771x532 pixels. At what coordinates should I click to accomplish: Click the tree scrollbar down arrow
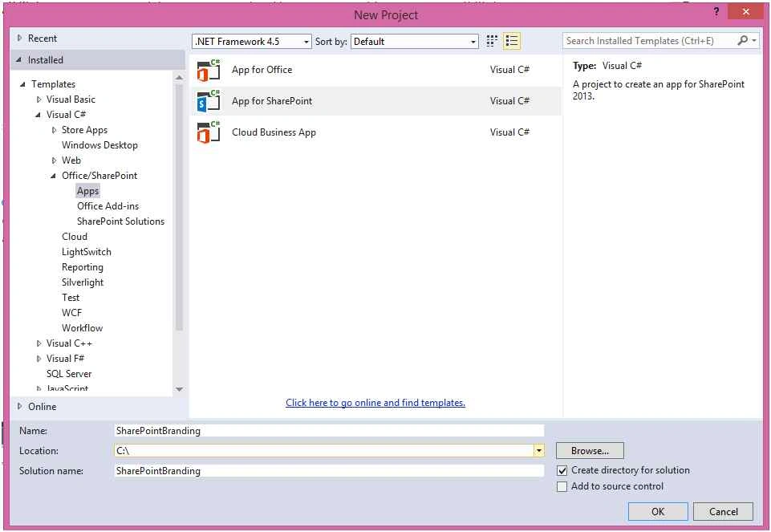pos(179,389)
